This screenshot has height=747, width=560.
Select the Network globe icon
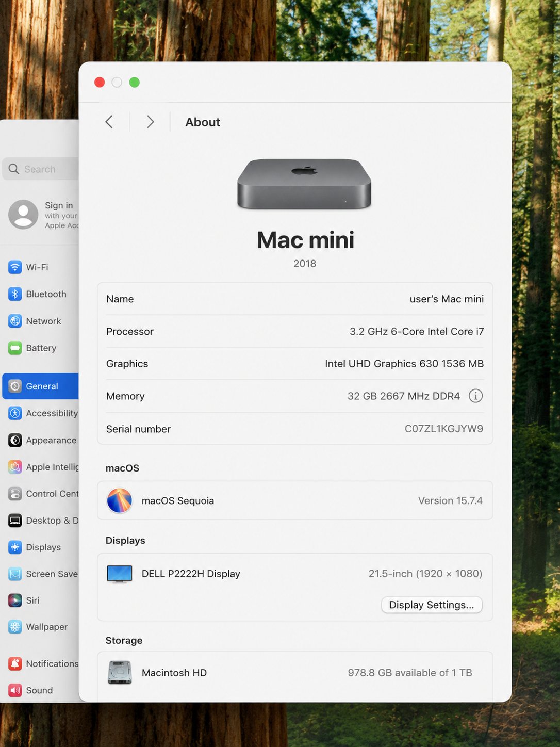15,321
